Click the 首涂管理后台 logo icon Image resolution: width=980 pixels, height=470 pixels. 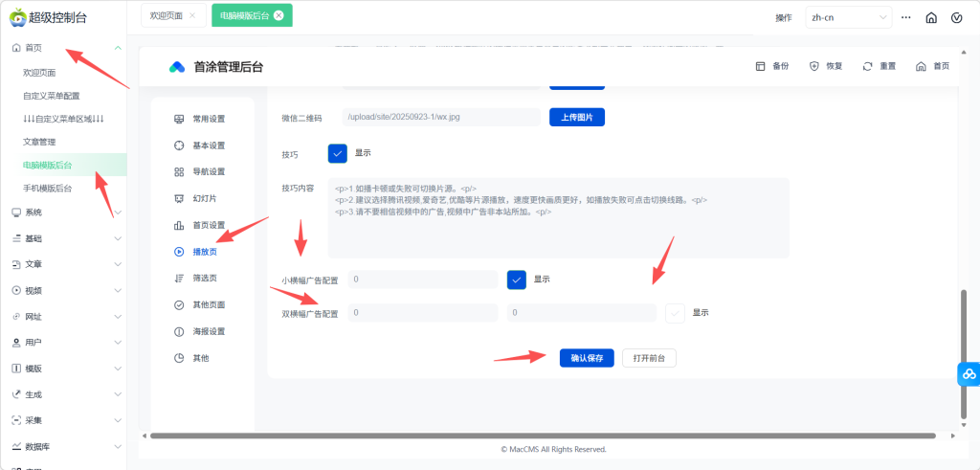(177, 67)
